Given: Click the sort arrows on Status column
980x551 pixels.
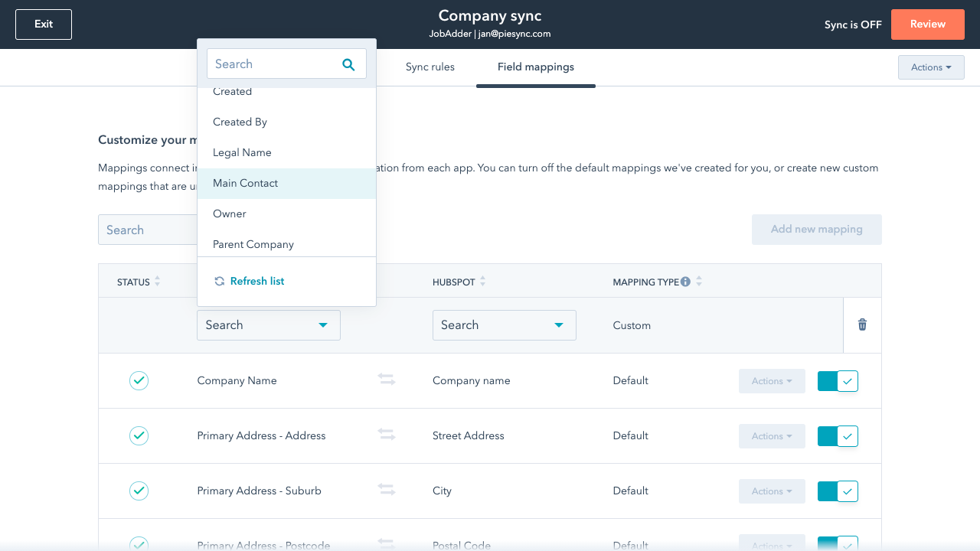Looking at the screenshot, I should (157, 282).
